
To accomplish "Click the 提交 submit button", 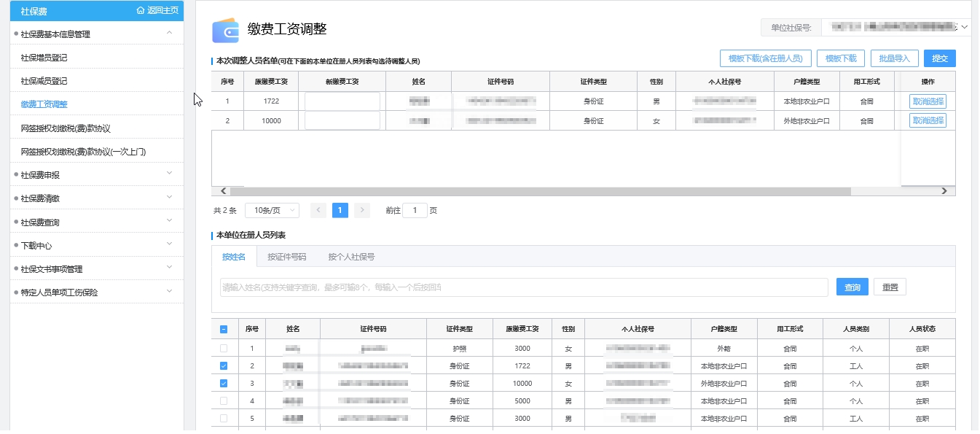I will point(939,58).
